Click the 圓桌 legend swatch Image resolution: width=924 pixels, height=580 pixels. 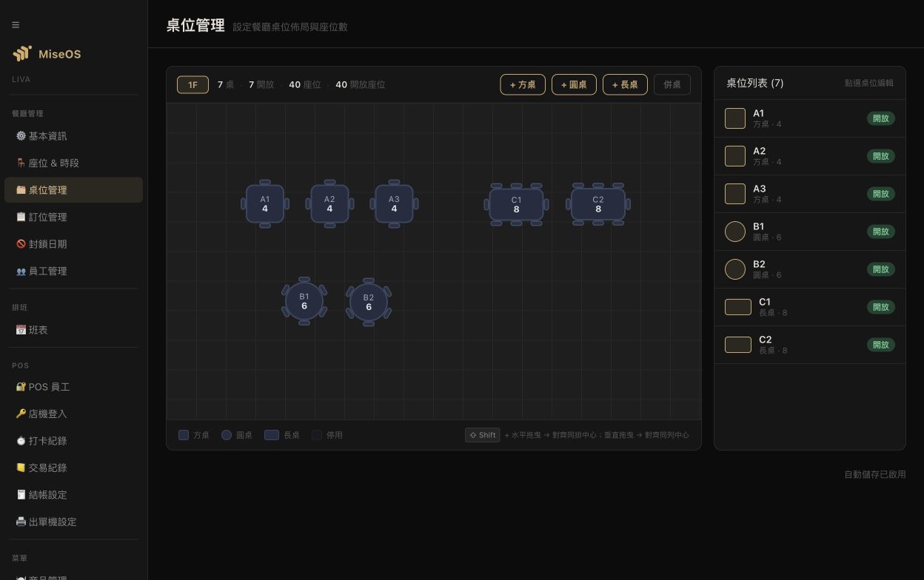click(227, 435)
